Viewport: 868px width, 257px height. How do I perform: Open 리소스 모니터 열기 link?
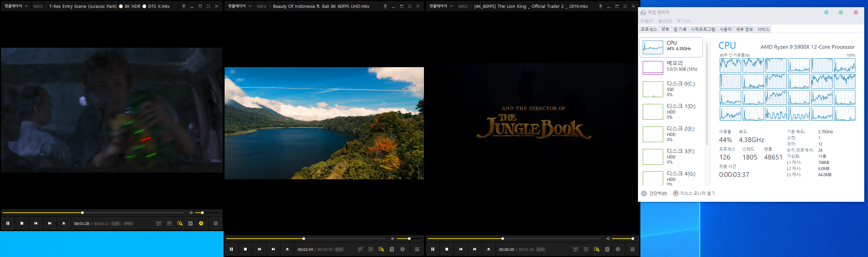pyautogui.click(x=694, y=193)
